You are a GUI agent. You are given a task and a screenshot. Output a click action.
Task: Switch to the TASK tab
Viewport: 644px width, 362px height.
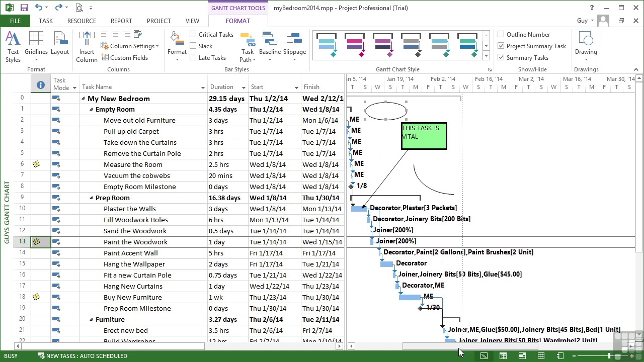[46, 21]
